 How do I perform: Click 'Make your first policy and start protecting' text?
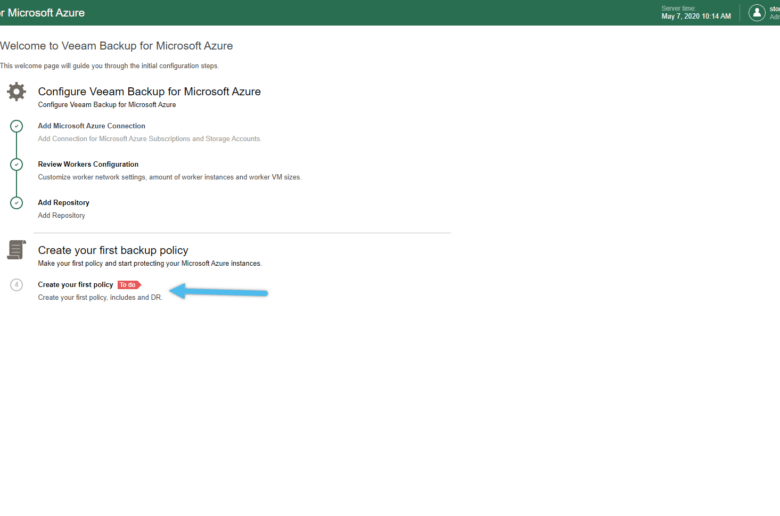click(149, 263)
